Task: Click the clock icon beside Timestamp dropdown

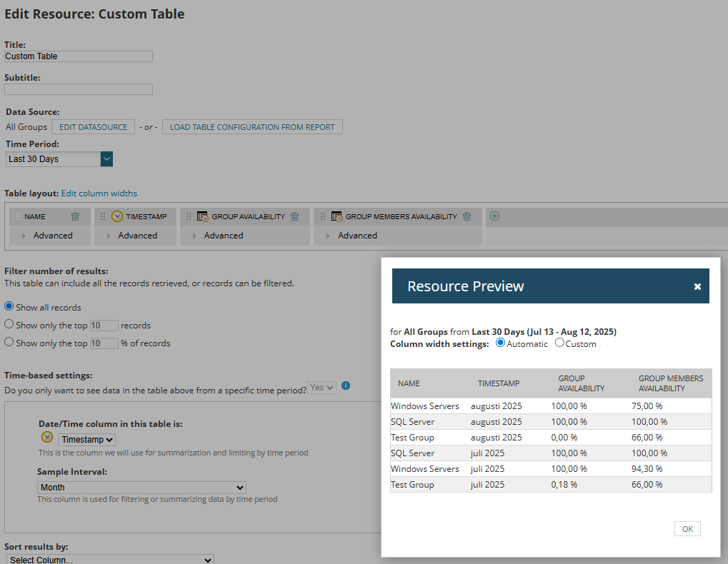Action: click(47, 437)
